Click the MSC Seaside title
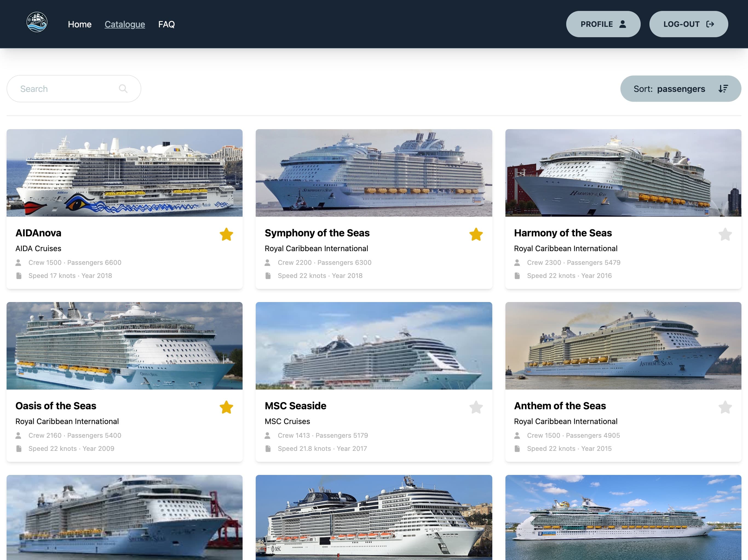The image size is (748, 560). [x=295, y=405]
